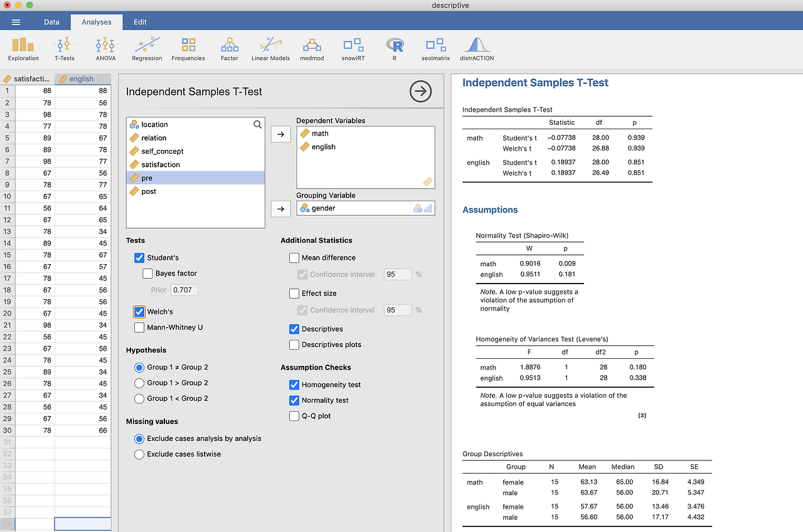Open the Regression analysis menu
The image size is (803, 532).
(147, 49)
